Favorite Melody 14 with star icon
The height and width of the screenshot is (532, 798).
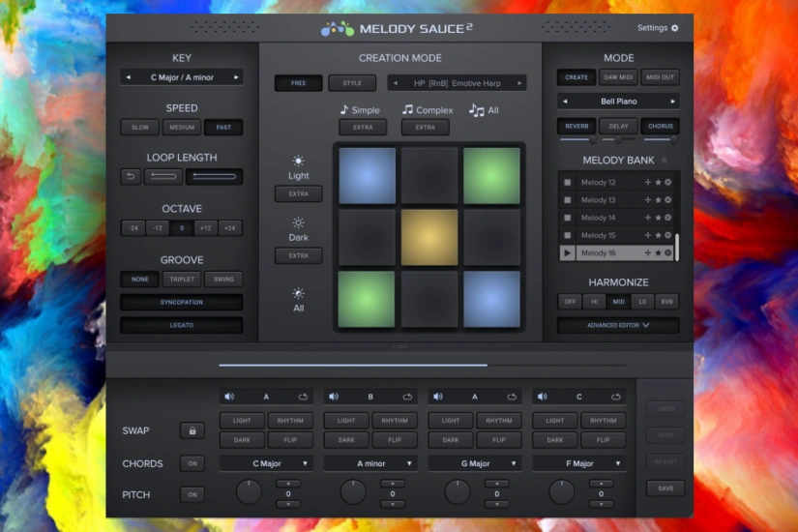pos(658,218)
